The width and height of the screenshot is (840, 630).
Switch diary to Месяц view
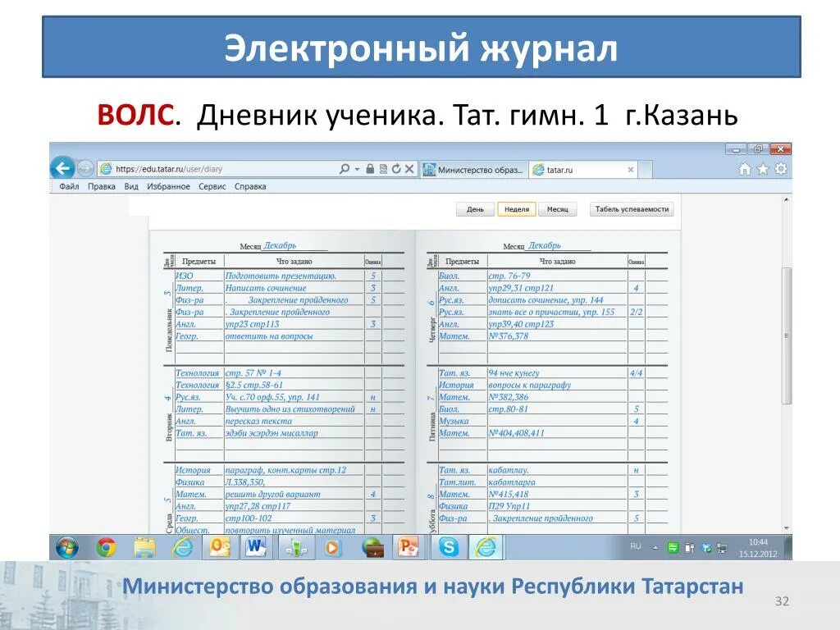pos(557,209)
